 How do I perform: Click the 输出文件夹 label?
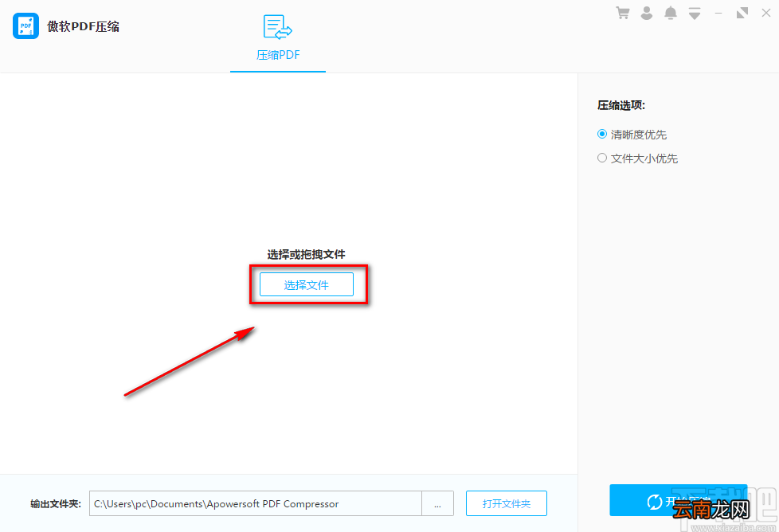[x=56, y=503]
